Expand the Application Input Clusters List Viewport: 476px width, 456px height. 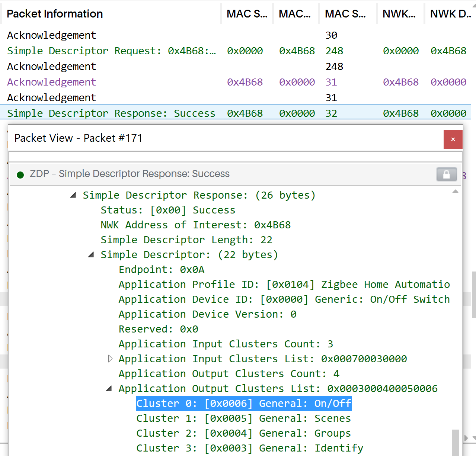pyautogui.click(x=110, y=359)
